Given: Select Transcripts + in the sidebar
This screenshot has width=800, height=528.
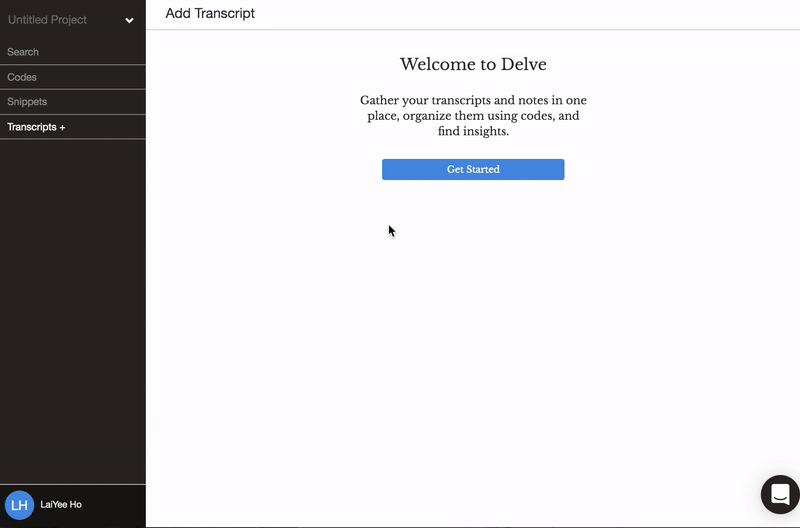Looking at the screenshot, I should tap(72, 127).
